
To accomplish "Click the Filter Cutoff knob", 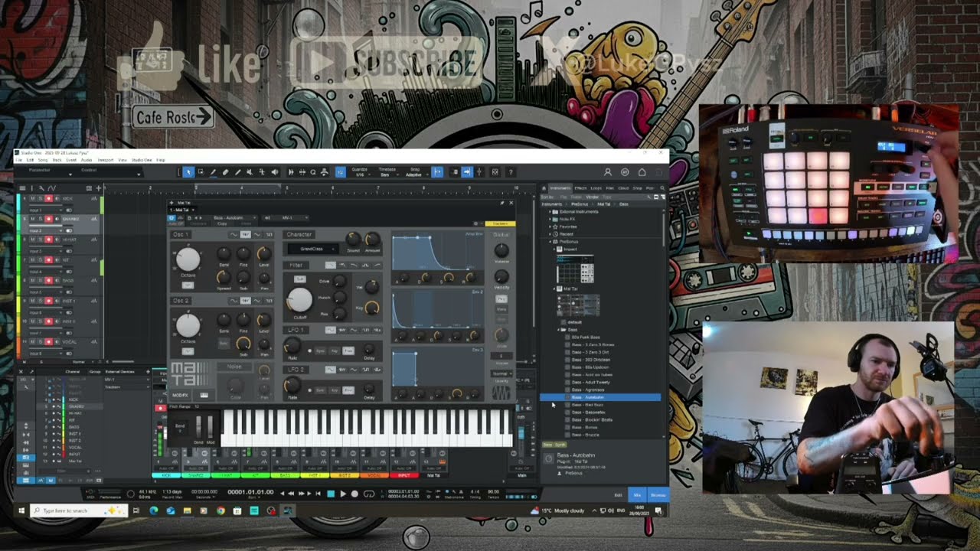I will tap(299, 300).
